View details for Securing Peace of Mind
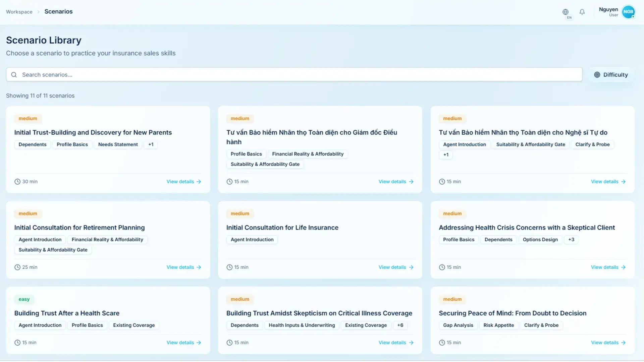This screenshot has width=644, height=362. pyautogui.click(x=608, y=343)
